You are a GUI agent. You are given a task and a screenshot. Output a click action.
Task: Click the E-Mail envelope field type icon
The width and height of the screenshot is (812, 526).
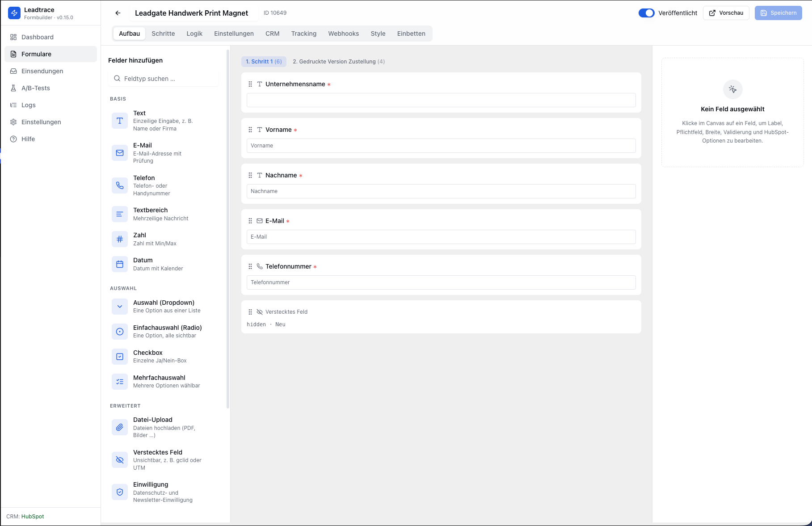[x=120, y=153]
